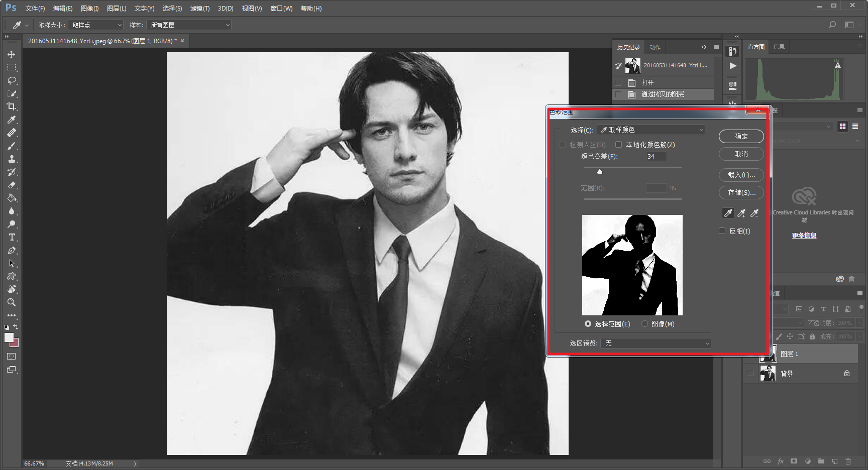Image resolution: width=868 pixels, height=470 pixels.
Task: Activate the sample-color eyedropper in Color Range dialog
Action: tap(728, 213)
